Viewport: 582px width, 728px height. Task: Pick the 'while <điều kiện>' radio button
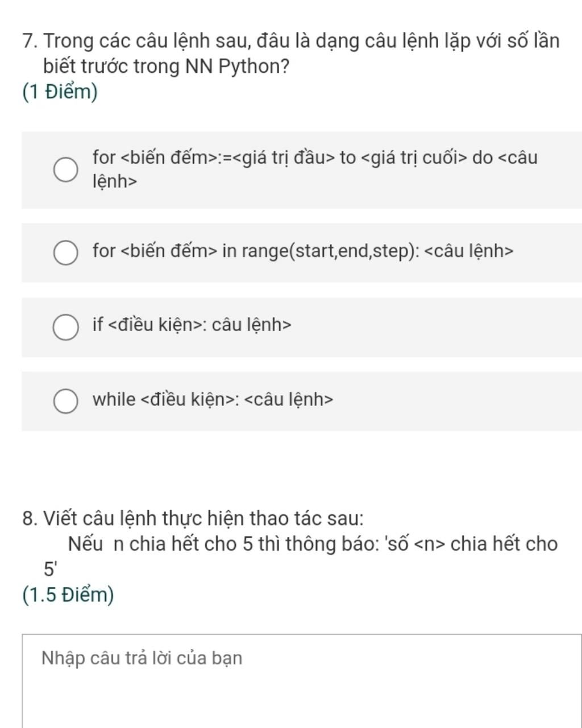click(x=65, y=401)
